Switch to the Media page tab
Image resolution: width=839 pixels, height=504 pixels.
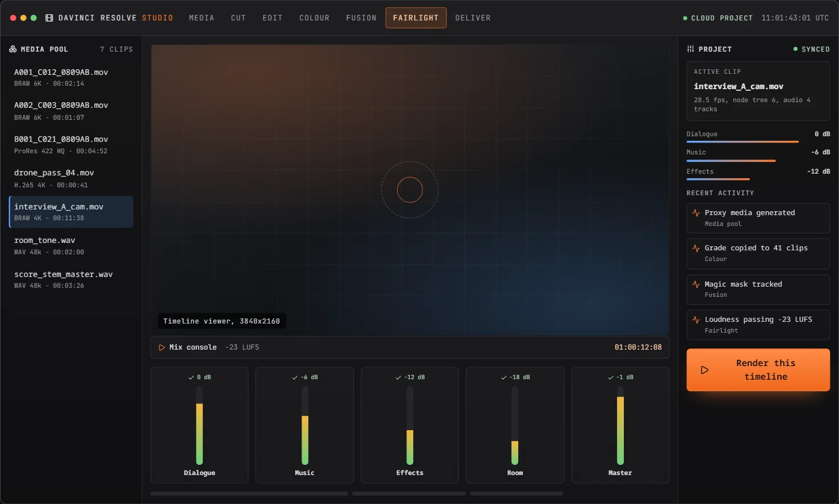(202, 18)
